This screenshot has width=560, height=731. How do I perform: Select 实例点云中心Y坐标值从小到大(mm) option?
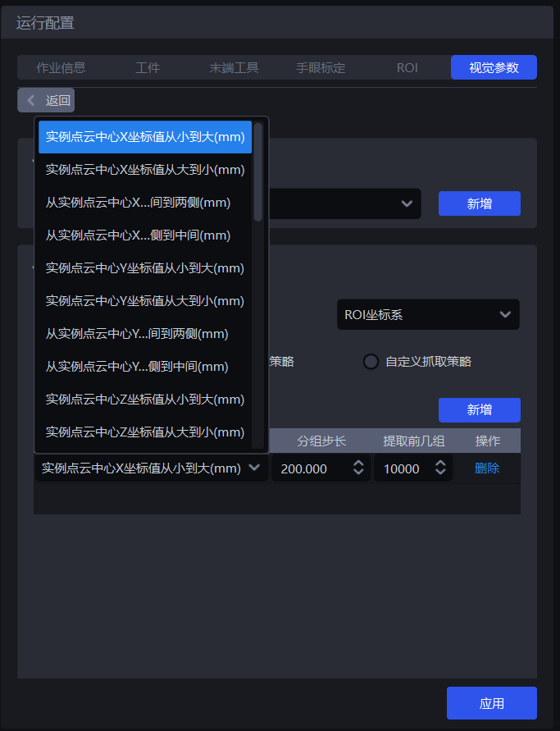point(145,268)
